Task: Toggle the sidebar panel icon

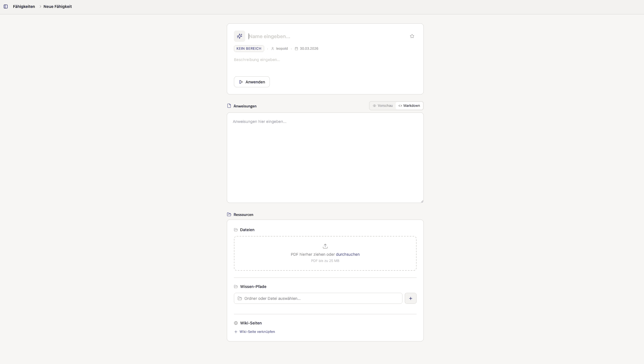Action: pos(6,6)
